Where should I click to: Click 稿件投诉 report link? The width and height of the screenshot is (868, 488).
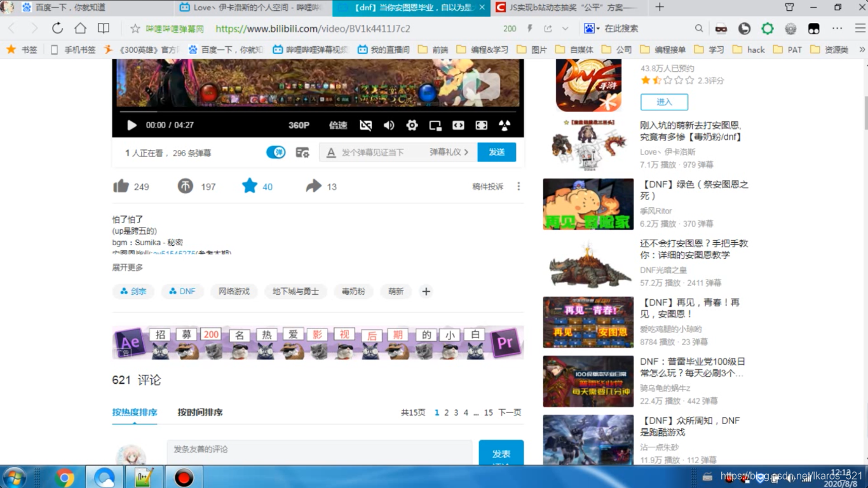487,186
